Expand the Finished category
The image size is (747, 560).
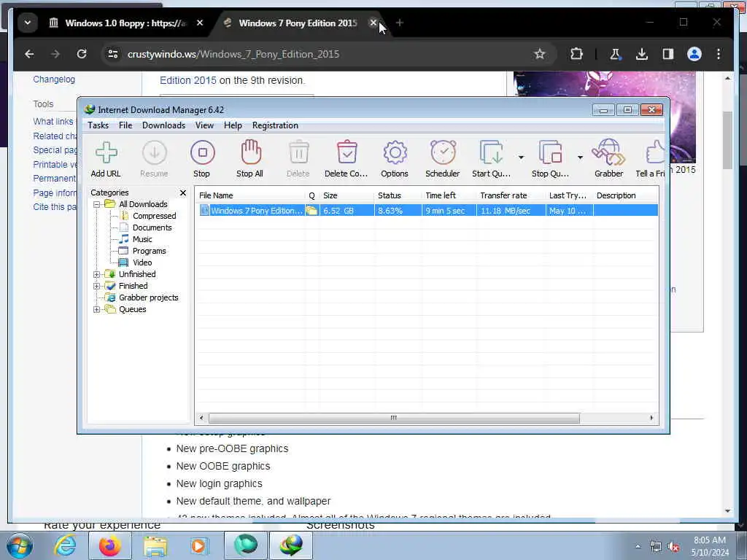pos(97,286)
